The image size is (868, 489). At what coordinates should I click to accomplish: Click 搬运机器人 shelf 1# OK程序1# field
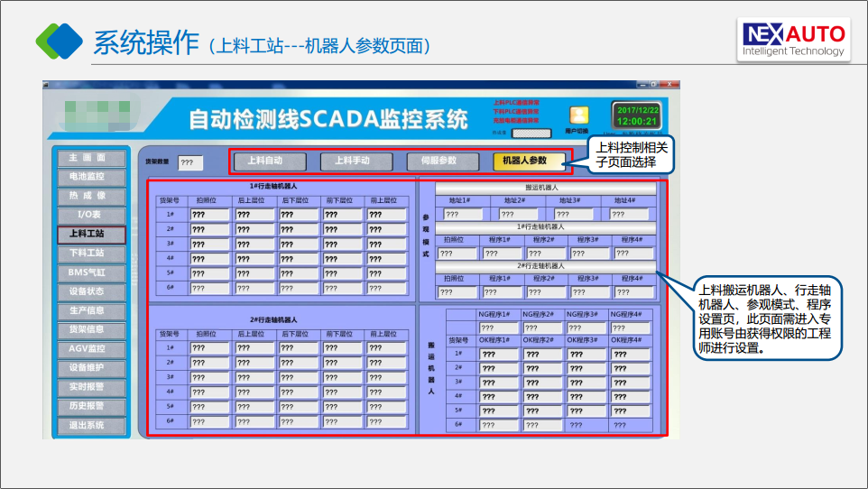(498, 355)
